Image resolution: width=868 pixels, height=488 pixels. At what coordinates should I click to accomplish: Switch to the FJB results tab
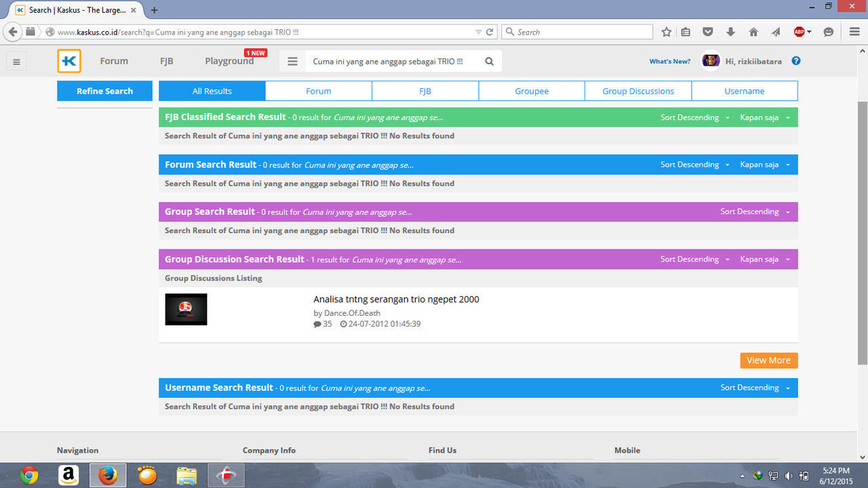[x=425, y=91]
